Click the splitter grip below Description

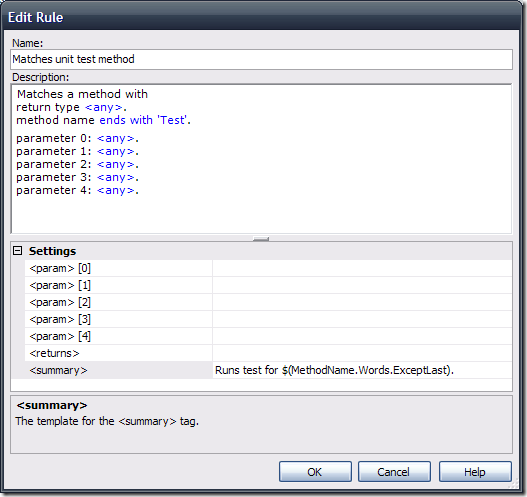[261, 239]
